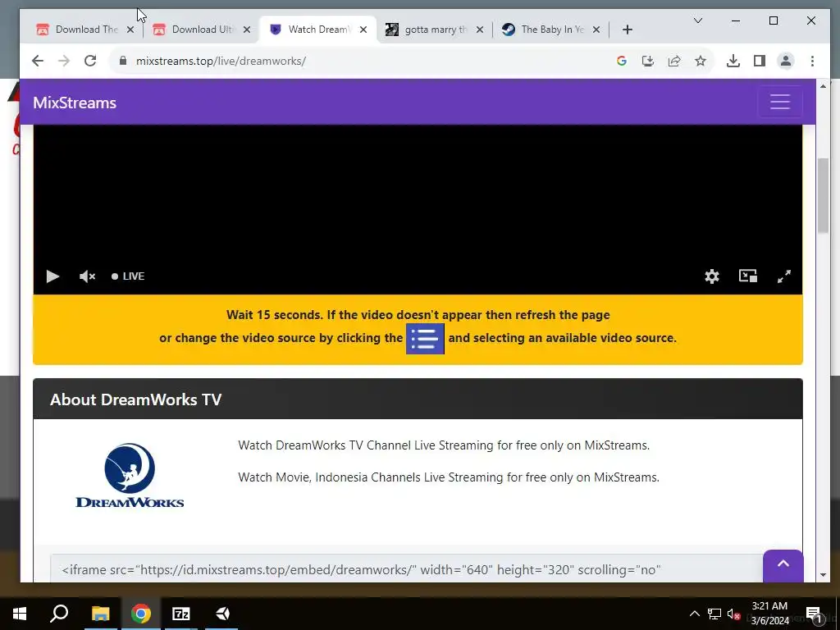The image size is (840, 630).
Task: Open Windows taskbar search
Action: pos(59,614)
